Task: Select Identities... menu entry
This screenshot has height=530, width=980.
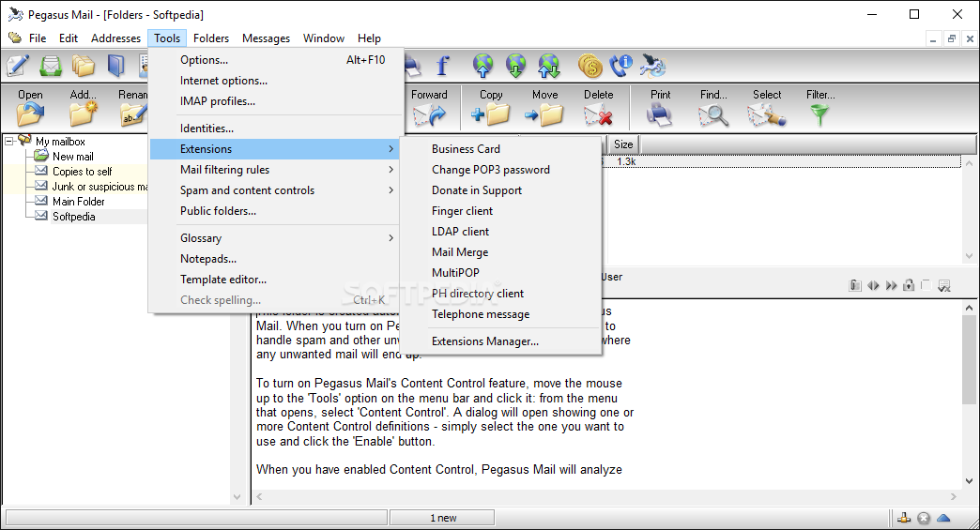Action: pos(274,128)
